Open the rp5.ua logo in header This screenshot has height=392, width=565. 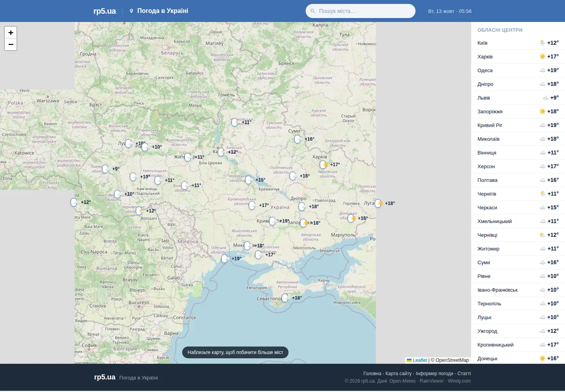[x=105, y=11]
